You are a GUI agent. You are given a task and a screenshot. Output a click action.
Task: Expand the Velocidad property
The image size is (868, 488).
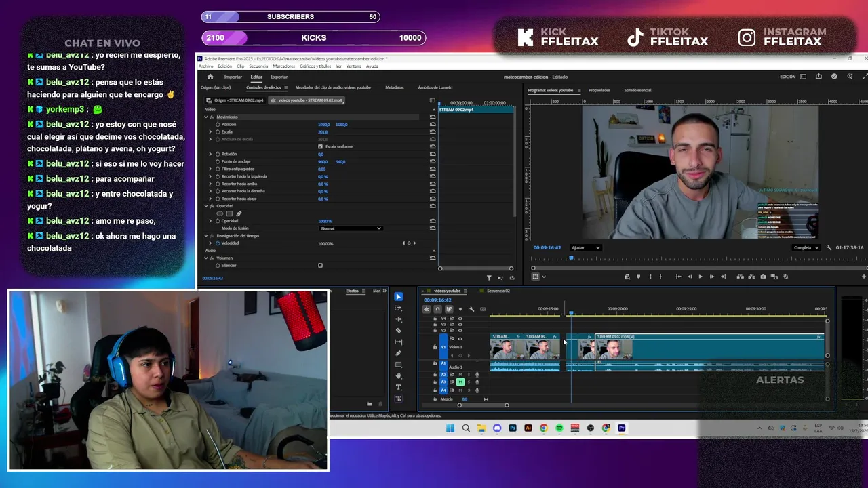coord(210,243)
